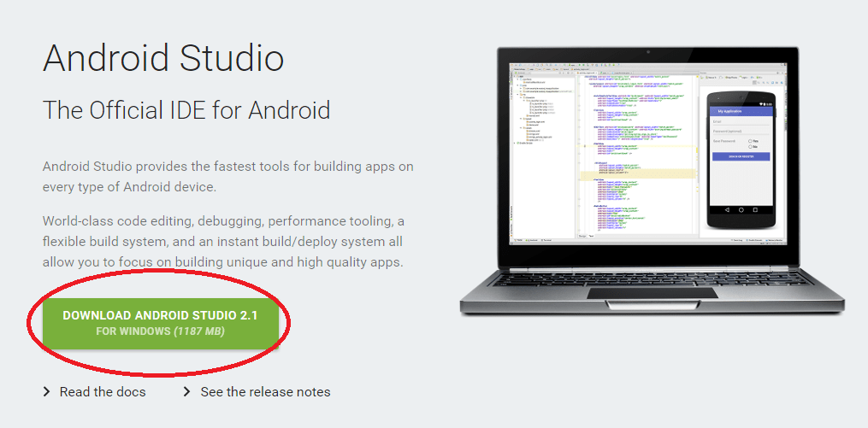Click the Download Android Studio 2.1 button
868x428 pixels.
click(x=161, y=324)
